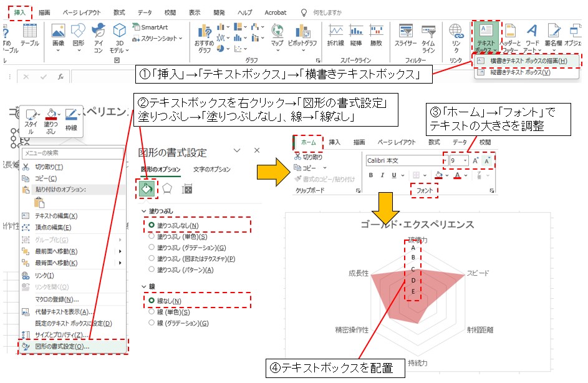Click the bold B formatting icon

pyautogui.click(x=370, y=175)
